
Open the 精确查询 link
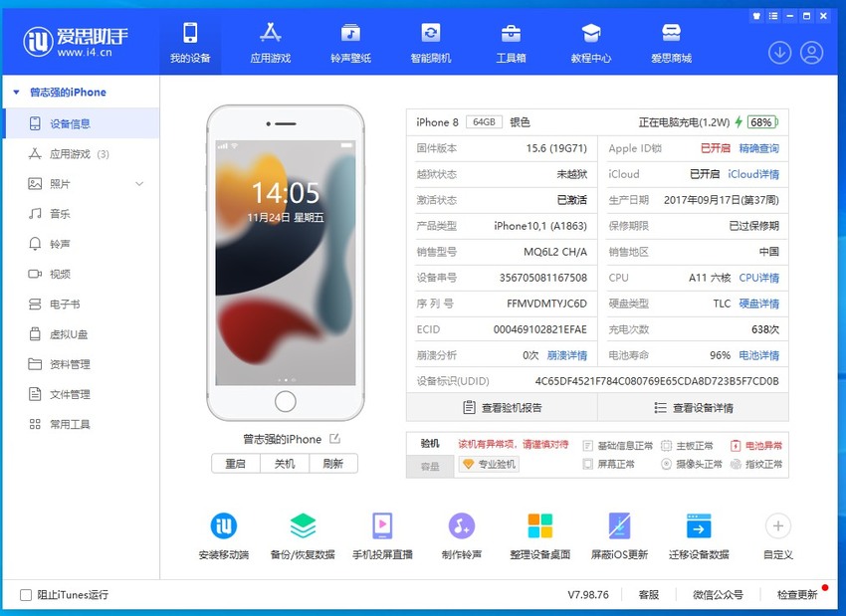(758, 148)
